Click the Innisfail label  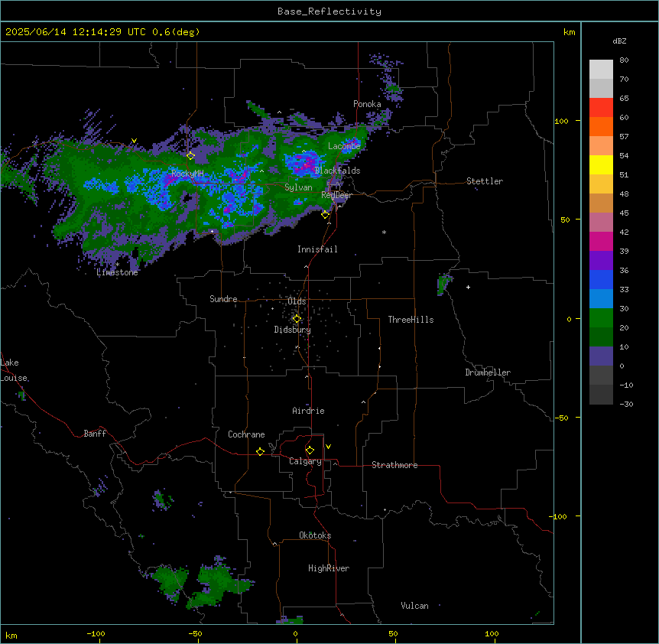[x=317, y=249]
